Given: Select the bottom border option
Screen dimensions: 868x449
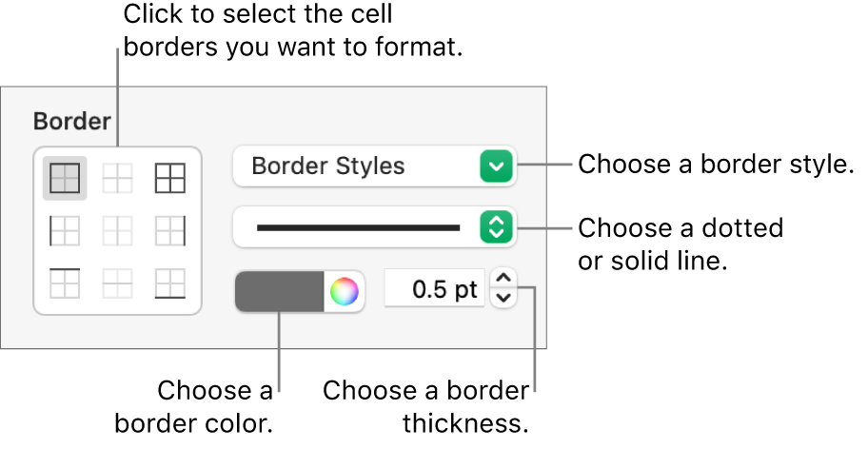Looking at the screenshot, I should 170,283.
